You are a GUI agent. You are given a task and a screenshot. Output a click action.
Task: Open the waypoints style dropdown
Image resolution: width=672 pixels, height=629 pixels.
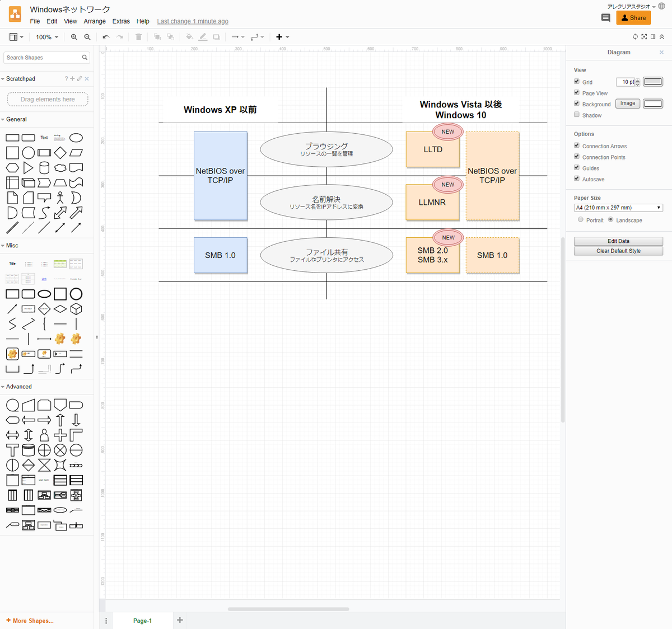point(258,37)
